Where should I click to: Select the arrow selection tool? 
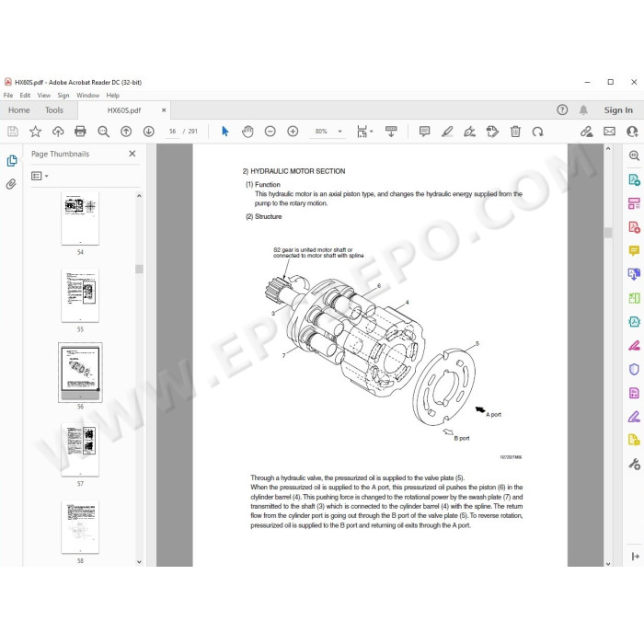coord(225,132)
